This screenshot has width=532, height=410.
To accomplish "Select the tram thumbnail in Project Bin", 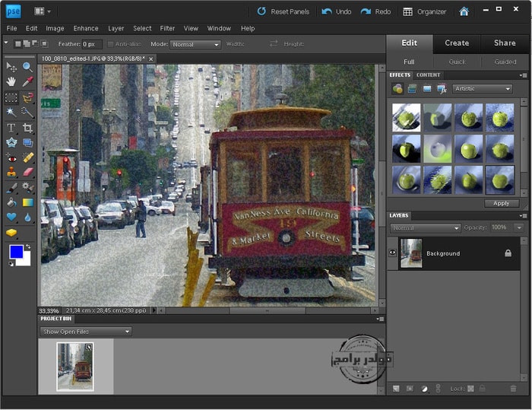I will point(75,367).
